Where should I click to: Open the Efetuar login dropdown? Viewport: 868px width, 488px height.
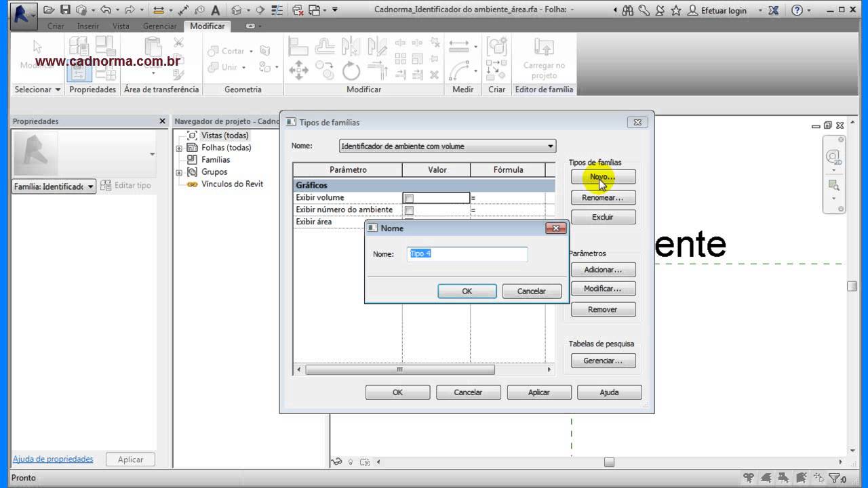(759, 10)
